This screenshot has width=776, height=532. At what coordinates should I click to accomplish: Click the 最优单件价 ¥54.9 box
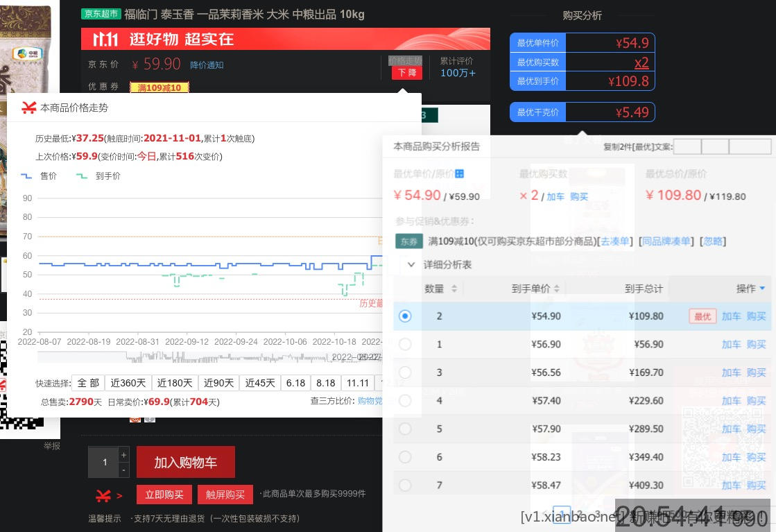point(583,42)
